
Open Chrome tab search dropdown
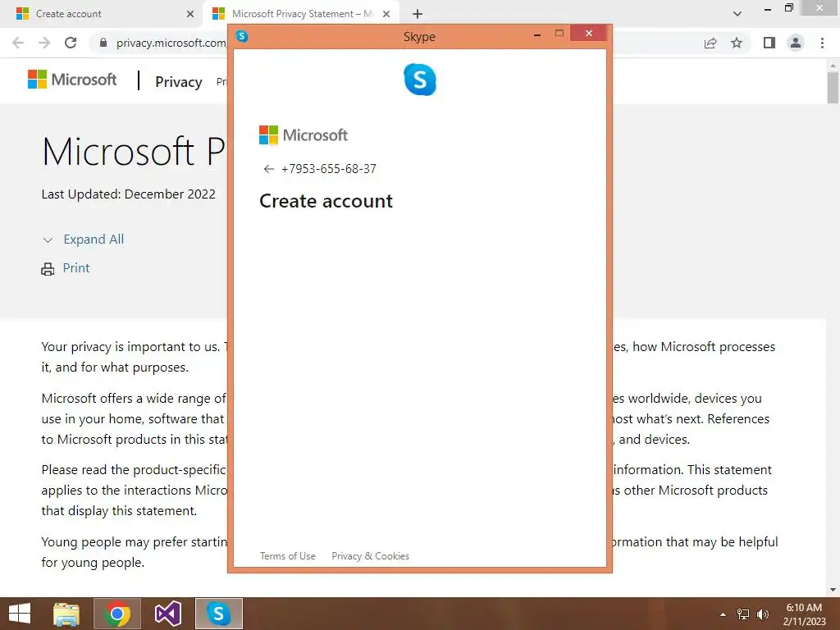click(x=737, y=14)
